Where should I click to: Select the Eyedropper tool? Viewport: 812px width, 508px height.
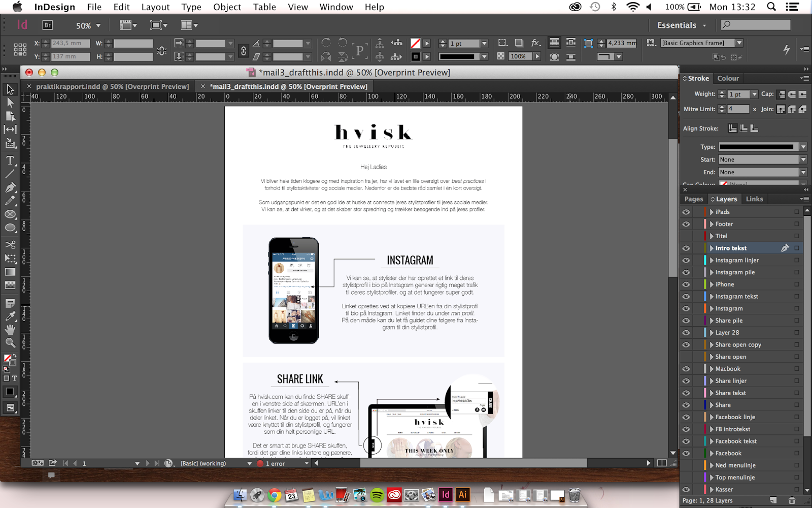tap(10, 316)
